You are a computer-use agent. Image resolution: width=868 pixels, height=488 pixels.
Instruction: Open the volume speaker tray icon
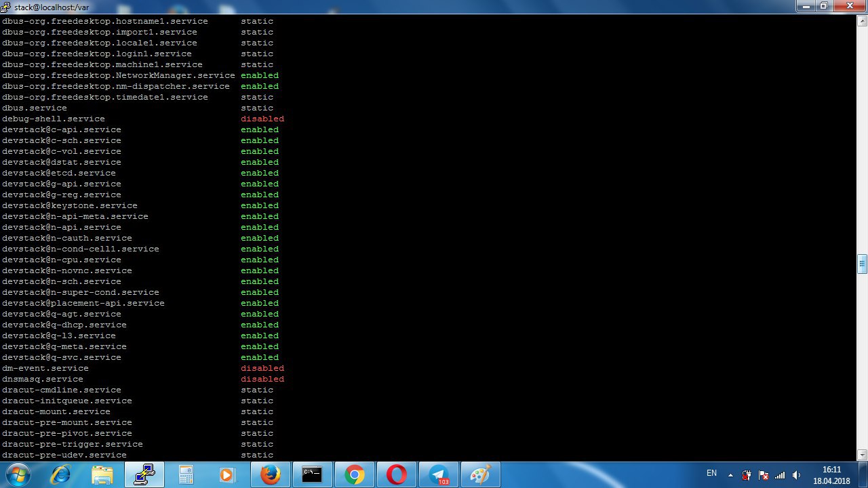tap(797, 475)
